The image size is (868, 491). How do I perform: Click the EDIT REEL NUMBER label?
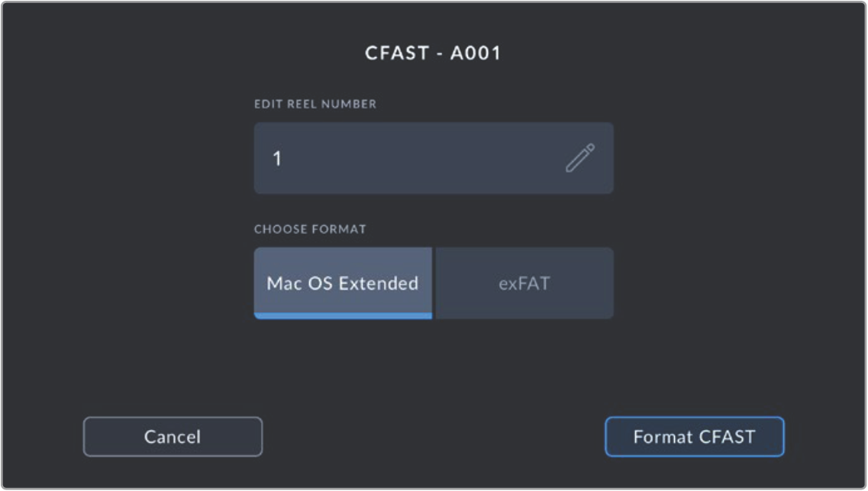[x=315, y=104]
